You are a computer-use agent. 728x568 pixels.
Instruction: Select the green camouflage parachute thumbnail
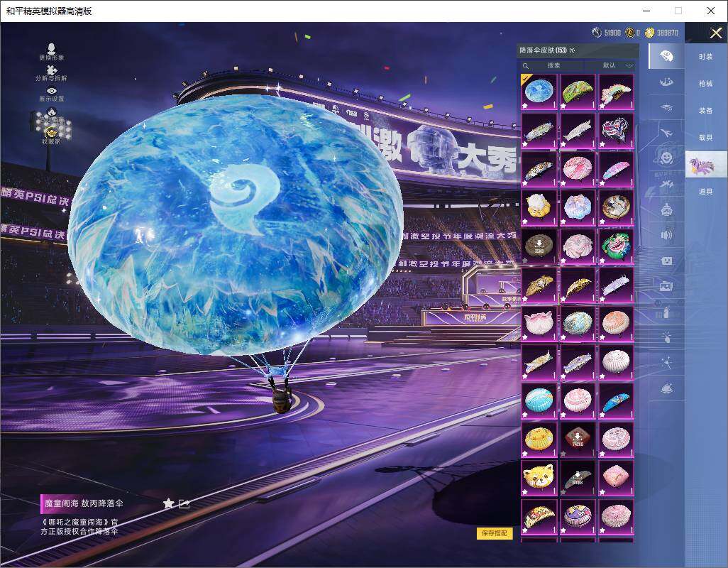578,92
